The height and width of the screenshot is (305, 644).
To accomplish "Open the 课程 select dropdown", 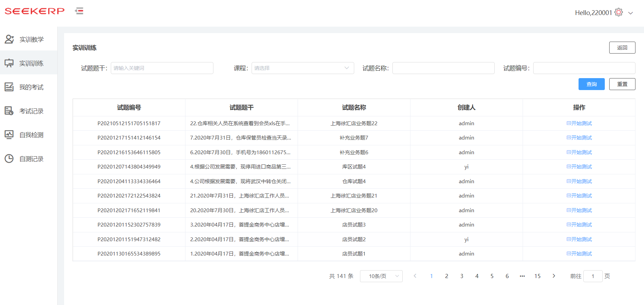I will [x=302, y=68].
